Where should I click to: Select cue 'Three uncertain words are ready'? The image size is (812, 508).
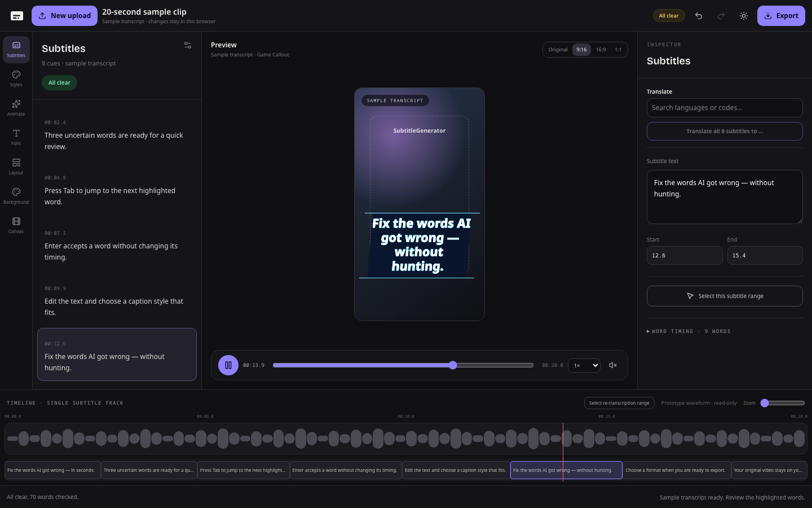click(x=117, y=134)
